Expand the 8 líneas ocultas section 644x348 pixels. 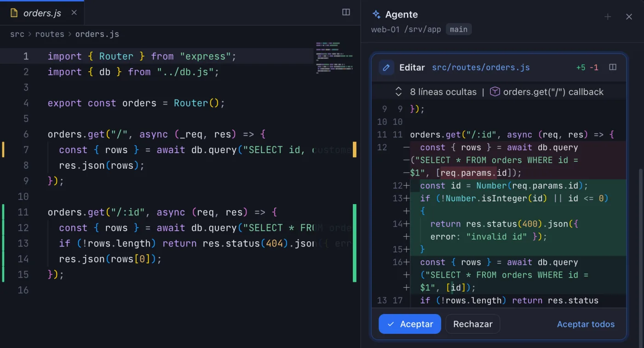pyautogui.click(x=399, y=91)
